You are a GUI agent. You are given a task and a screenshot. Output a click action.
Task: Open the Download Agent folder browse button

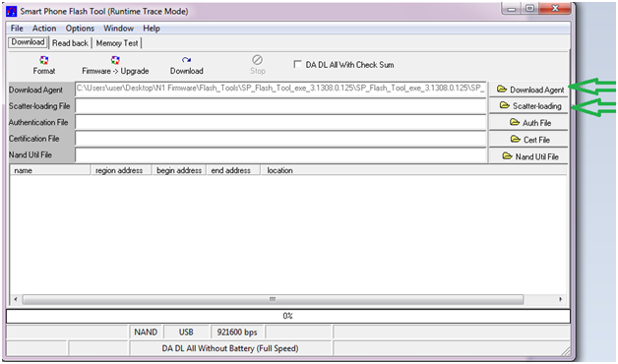pos(528,90)
